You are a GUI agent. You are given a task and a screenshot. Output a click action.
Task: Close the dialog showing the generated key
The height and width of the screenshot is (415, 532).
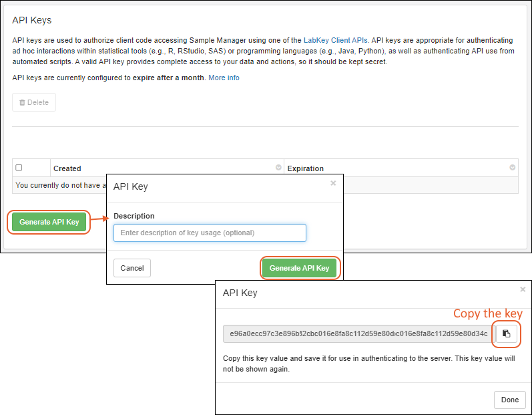523,289
